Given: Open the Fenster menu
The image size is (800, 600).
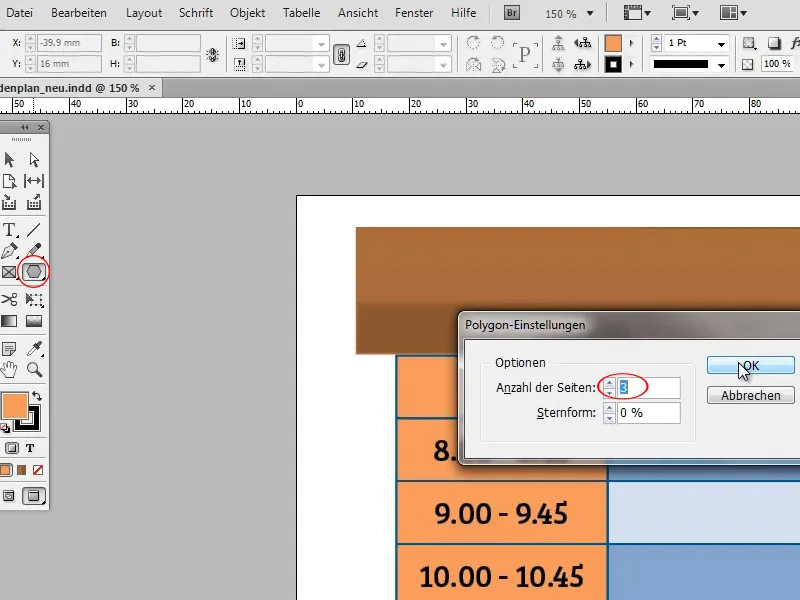Looking at the screenshot, I should pyautogui.click(x=414, y=13).
